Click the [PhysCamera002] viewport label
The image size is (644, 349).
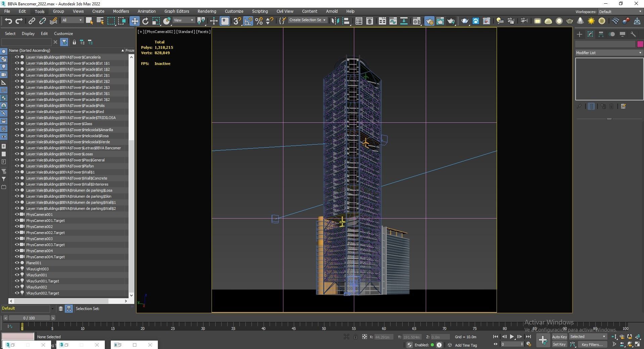[160, 32]
